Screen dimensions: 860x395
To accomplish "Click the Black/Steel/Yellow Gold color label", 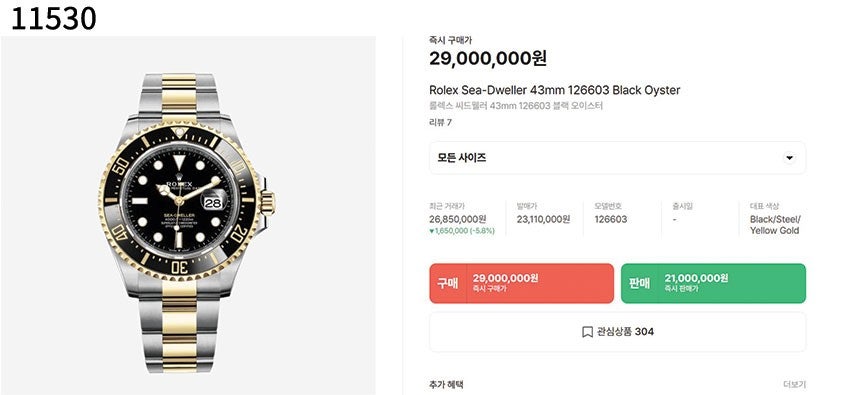I will 775,225.
